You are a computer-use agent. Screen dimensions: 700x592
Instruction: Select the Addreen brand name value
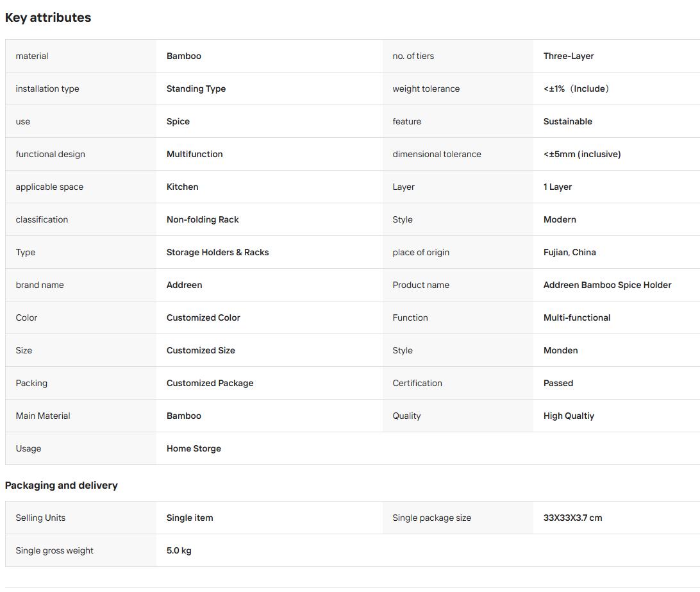[x=184, y=285]
